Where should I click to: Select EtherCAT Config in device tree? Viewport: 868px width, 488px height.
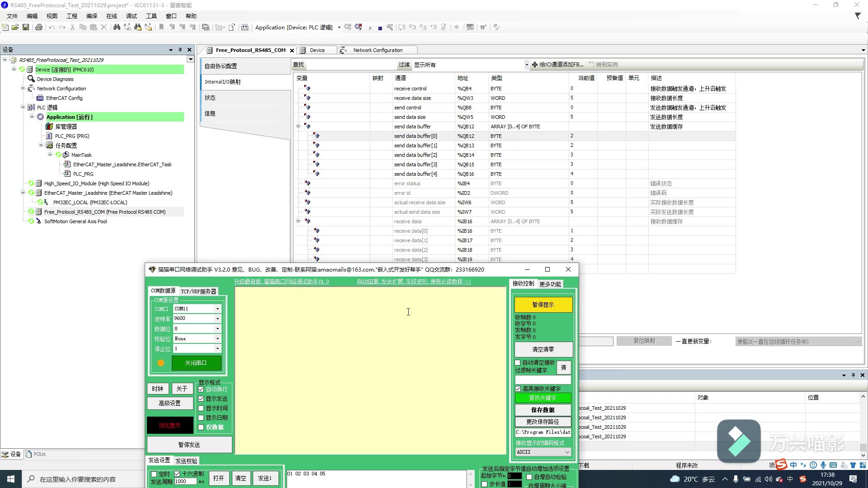pyautogui.click(x=64, y=98)
